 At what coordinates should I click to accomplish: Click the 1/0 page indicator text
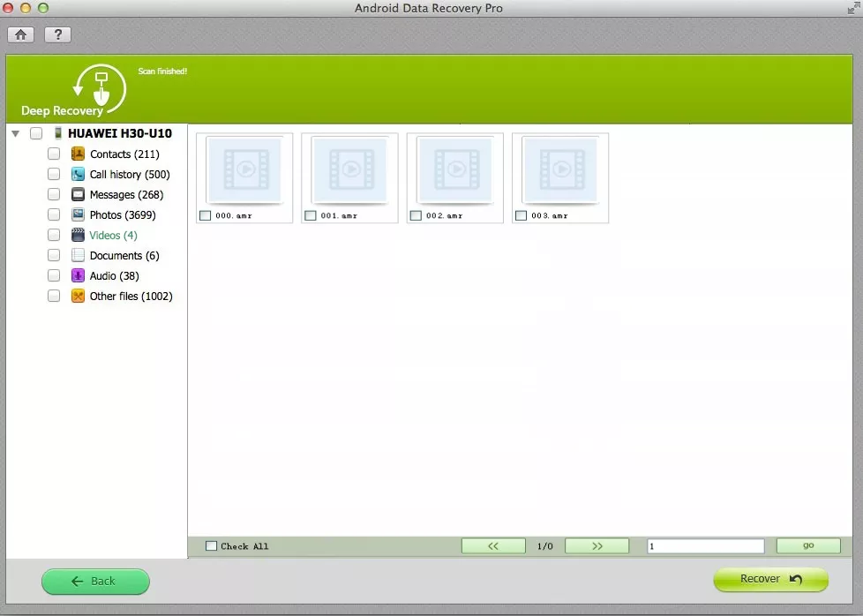click(x=544, y=546)
